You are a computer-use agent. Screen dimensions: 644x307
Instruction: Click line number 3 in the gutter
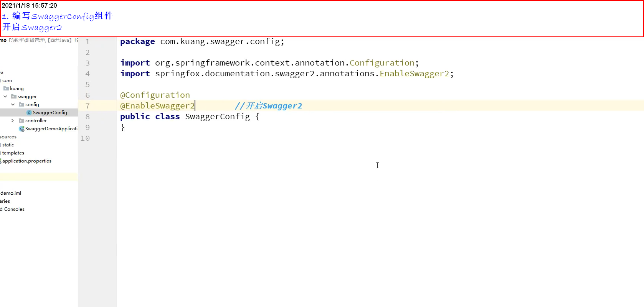tap(88, 63)
